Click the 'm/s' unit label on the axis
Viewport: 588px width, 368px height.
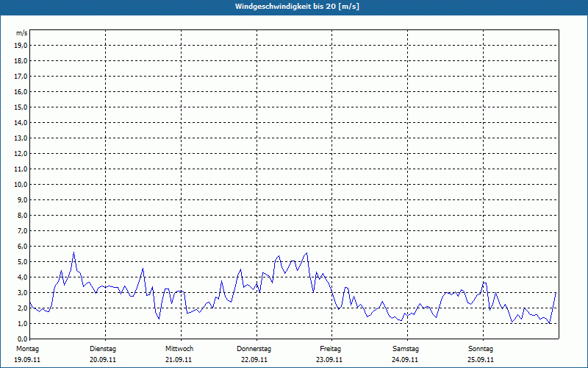(21, 33)
